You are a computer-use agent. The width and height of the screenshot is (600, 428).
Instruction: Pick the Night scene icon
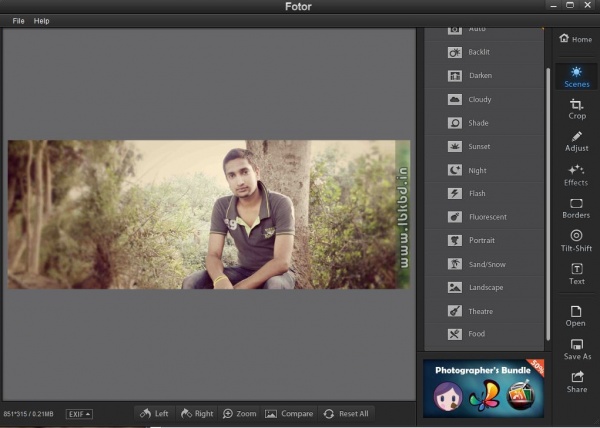455,170
